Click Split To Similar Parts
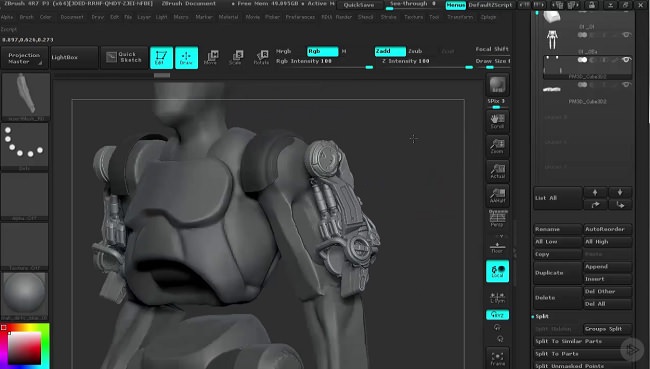 coord(583,341)
